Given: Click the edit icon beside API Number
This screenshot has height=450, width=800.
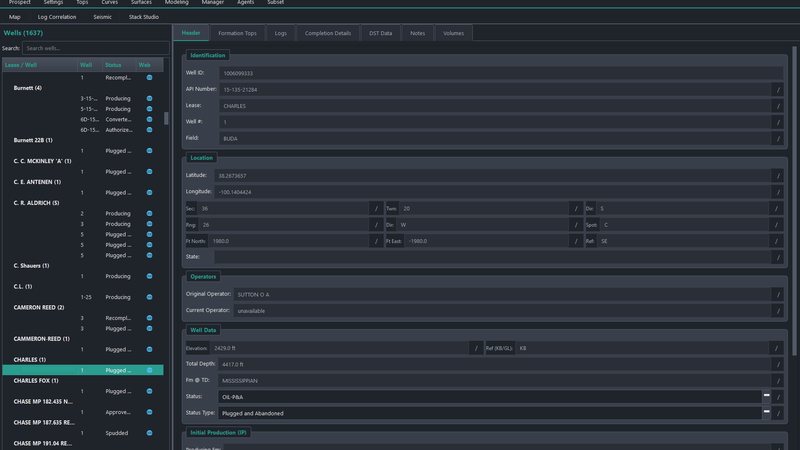Looking at the screenshot, I should click(x=778, y=90).
